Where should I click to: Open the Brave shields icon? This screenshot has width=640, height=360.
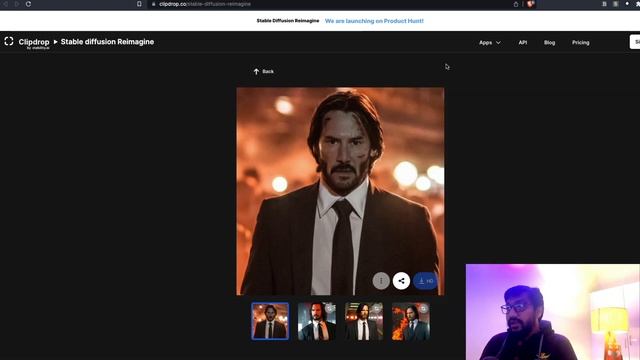(530, 4)
